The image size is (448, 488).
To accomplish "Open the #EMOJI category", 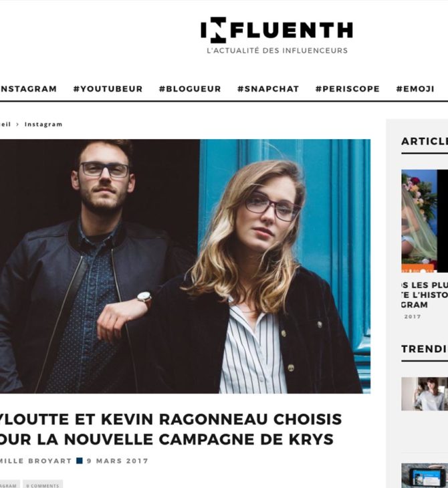I will pyautogui.click(x=415, y=89).
